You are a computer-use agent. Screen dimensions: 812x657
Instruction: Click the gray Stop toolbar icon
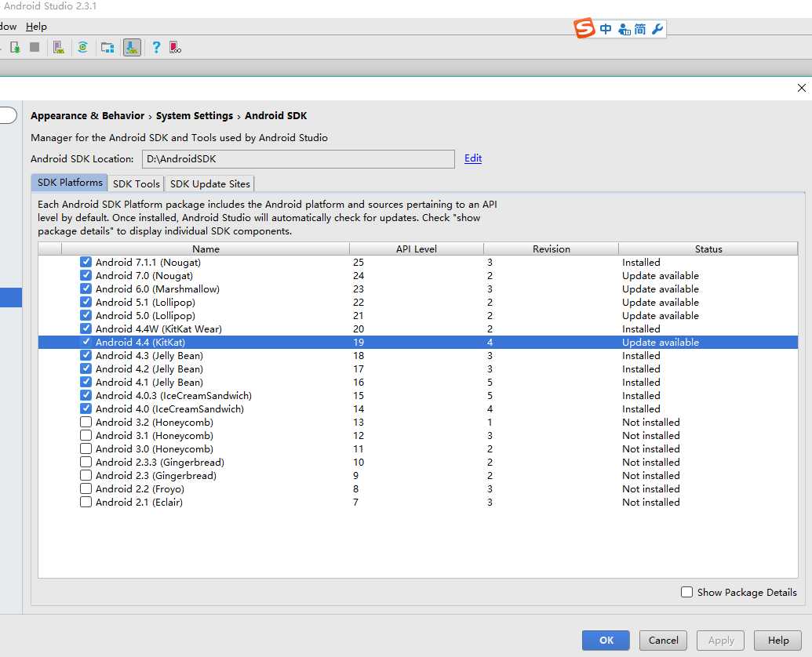click(x=35, y=47)
